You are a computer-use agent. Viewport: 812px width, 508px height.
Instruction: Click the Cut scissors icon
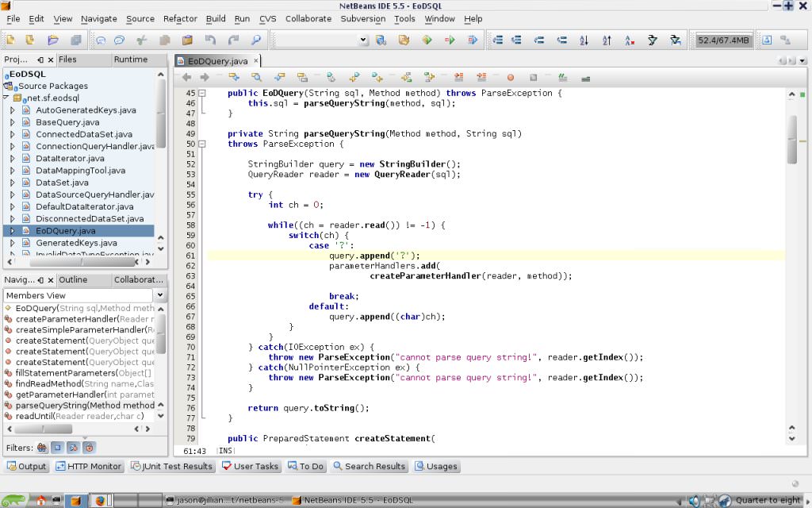[141, 40]
